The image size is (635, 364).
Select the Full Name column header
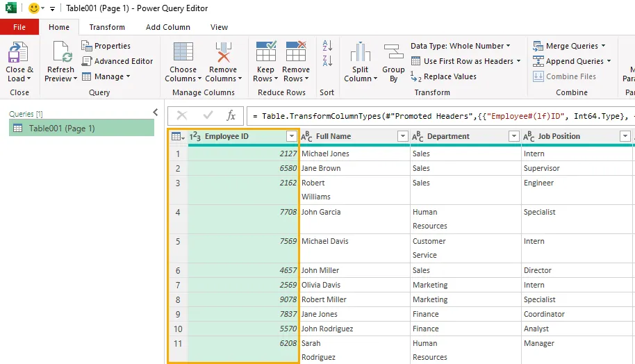point(354,136)
